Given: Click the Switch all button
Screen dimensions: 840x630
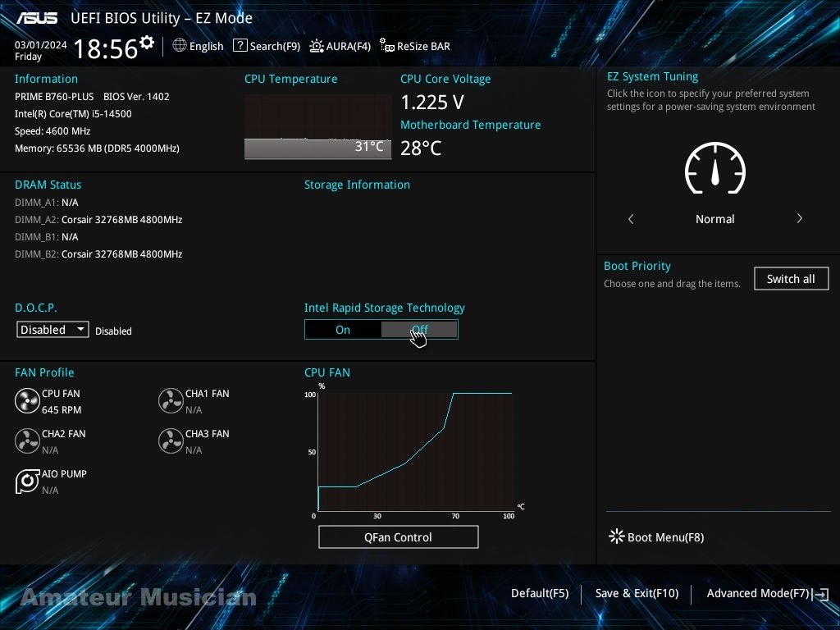Looking at the screenshot, I should tap(792, 279).
